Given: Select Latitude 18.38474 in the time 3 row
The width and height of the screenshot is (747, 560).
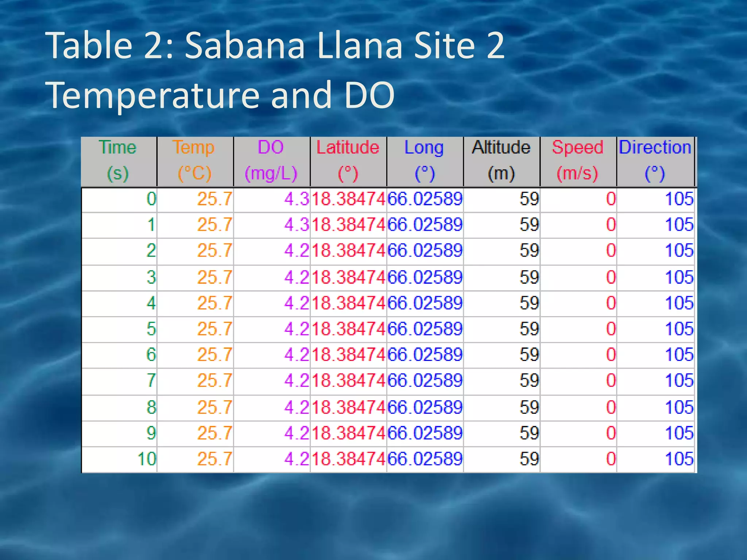Looking at the screenshot, I should [349, 278].
